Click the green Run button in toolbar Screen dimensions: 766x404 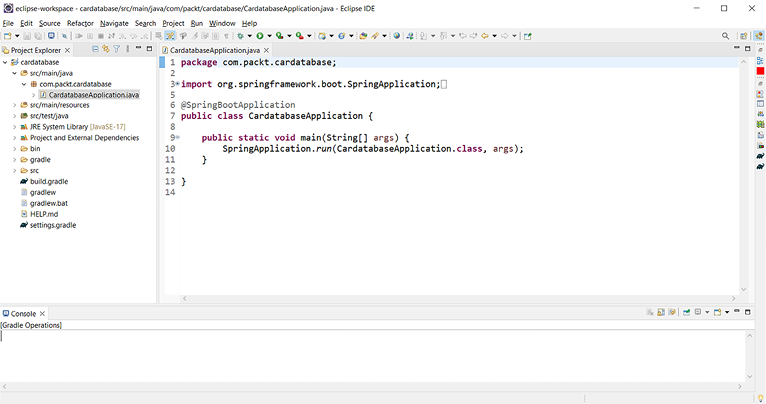click(x=259, y=36)
